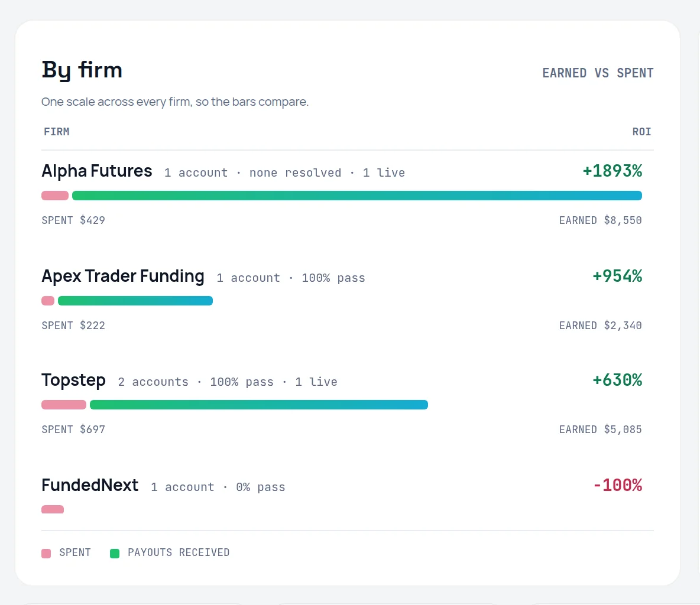Click the 'One scale across every firm' subtitle

(x=175, y=102)
